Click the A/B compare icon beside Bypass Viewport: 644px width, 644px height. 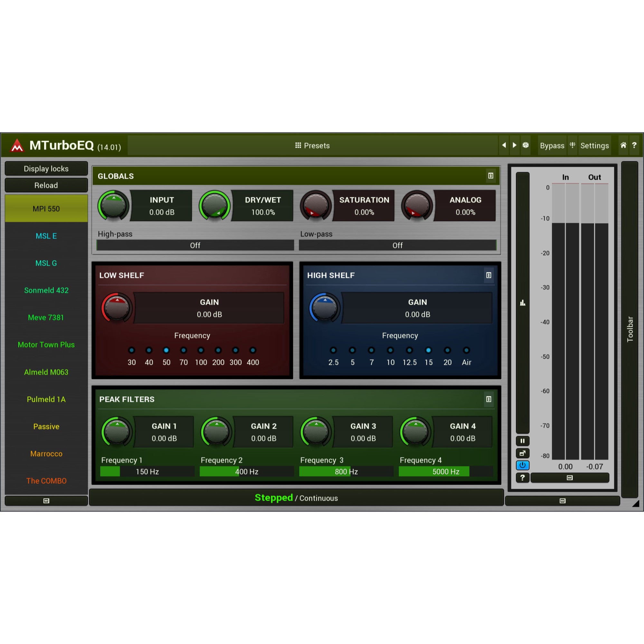[x=572, y=145]
